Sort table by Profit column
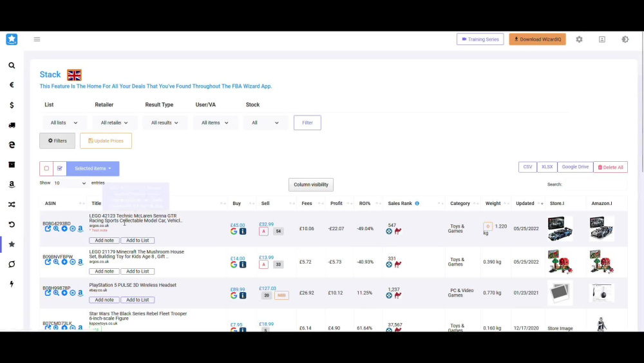The height and width of the screenshot is (363, 644). [339, 204]
